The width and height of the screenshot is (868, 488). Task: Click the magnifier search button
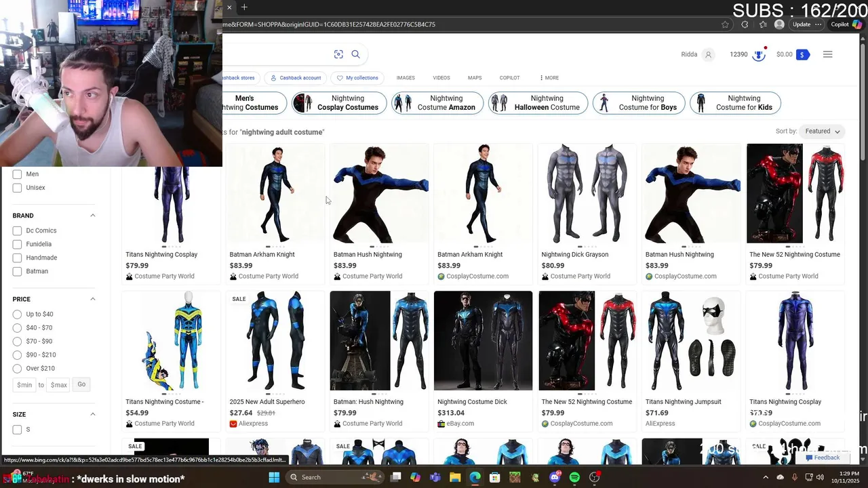(355, 54)
